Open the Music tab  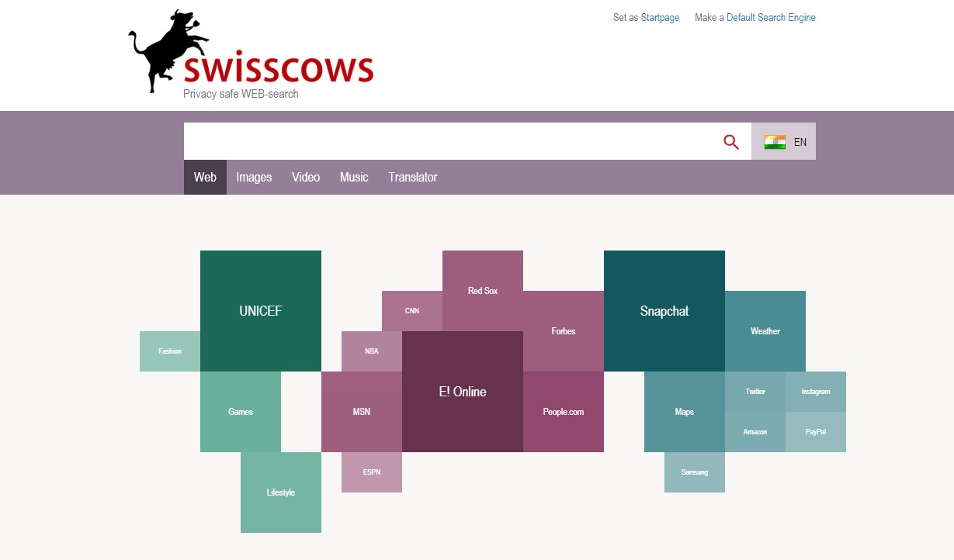[x=354, y=177]
